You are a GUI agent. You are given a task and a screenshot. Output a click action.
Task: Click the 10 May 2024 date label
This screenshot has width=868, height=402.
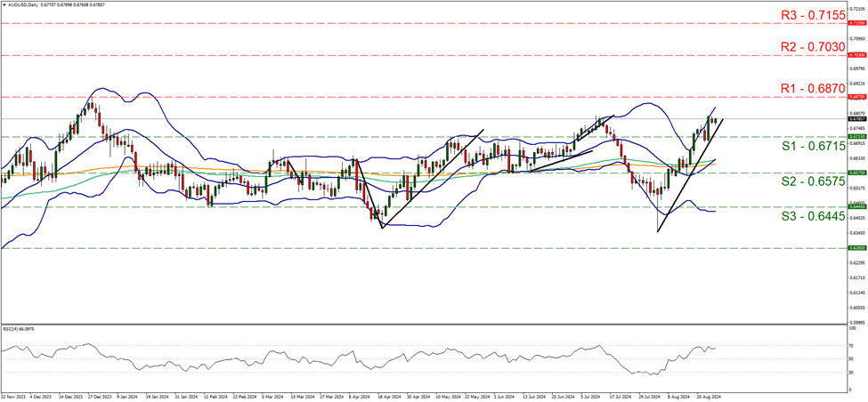tap(450, 397)
